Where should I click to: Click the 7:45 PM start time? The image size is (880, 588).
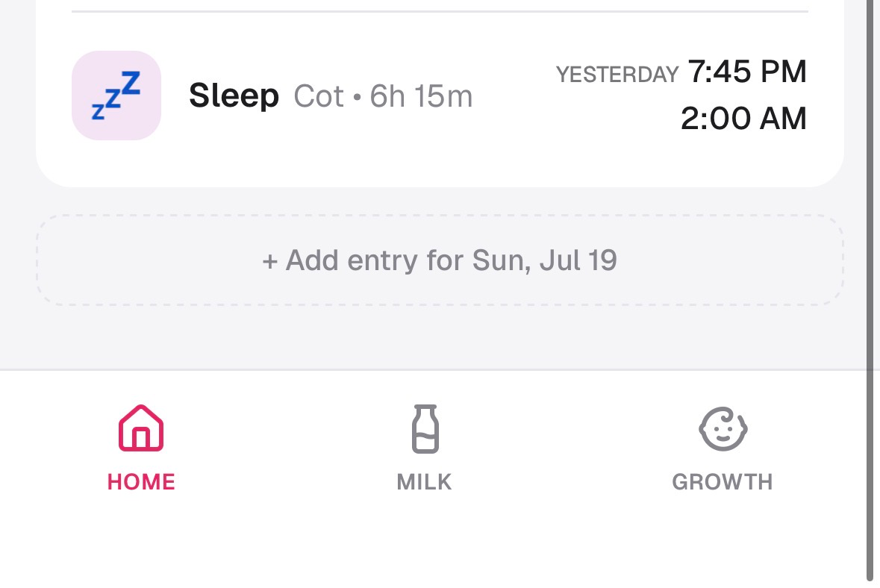coord(747,72)
